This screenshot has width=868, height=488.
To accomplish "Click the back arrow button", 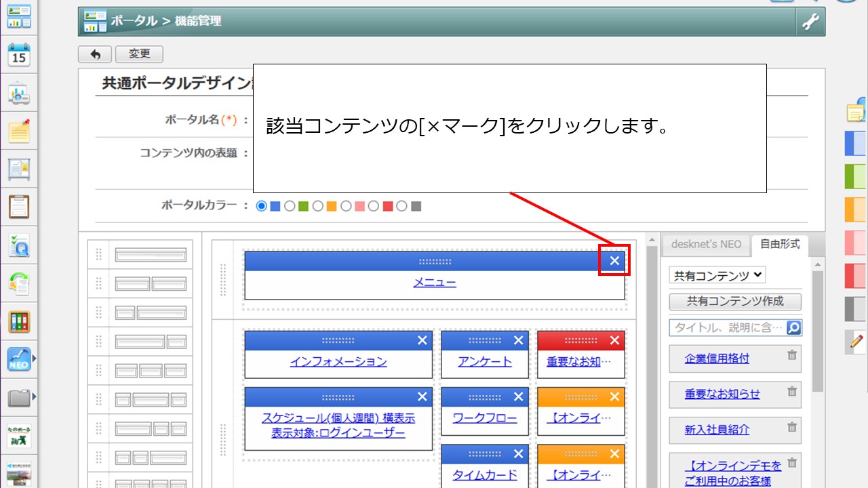I will pos(95,54).
